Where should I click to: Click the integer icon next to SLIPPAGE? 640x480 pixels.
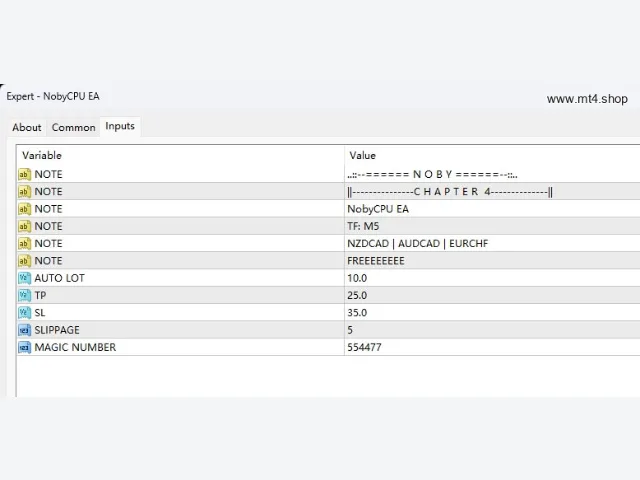tap(24, 330)
